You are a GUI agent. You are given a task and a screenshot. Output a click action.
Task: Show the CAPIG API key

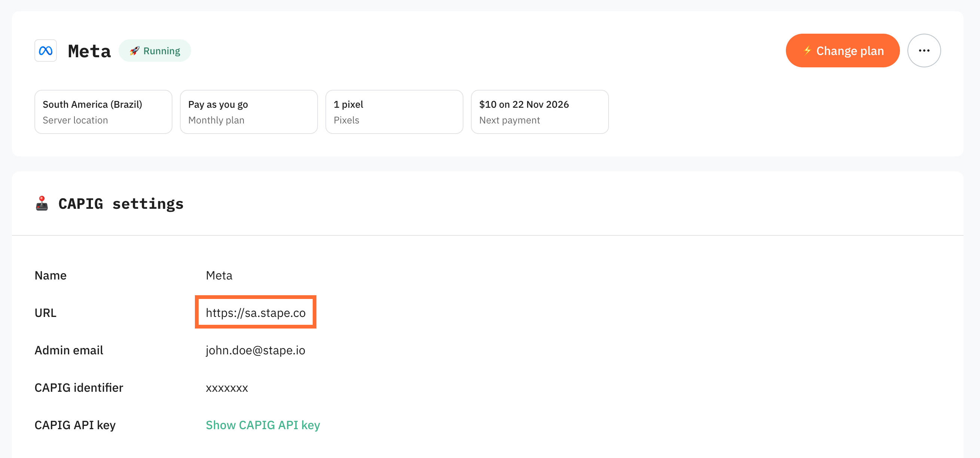(x=263, y=424)
